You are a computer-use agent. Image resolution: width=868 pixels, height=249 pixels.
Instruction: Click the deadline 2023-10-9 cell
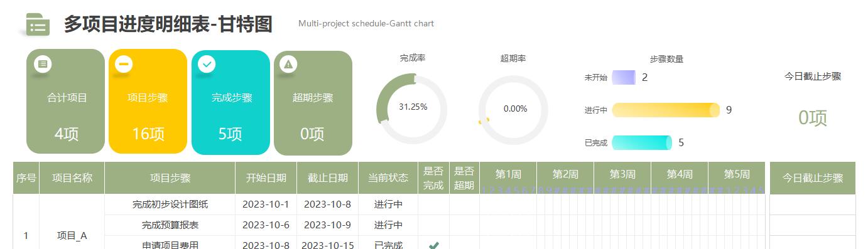click(x=328, y=225)
